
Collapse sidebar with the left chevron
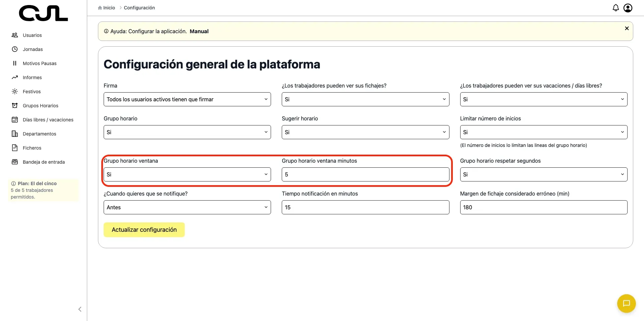(80, 309)
